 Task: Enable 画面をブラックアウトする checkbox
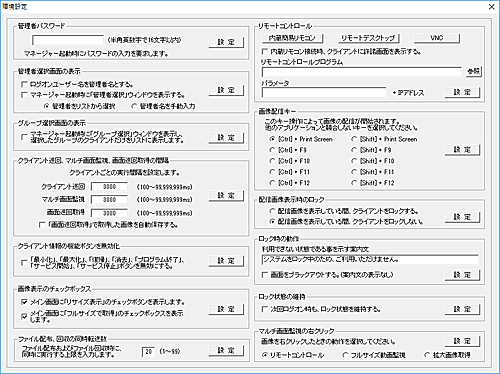[x=265, y=275]
